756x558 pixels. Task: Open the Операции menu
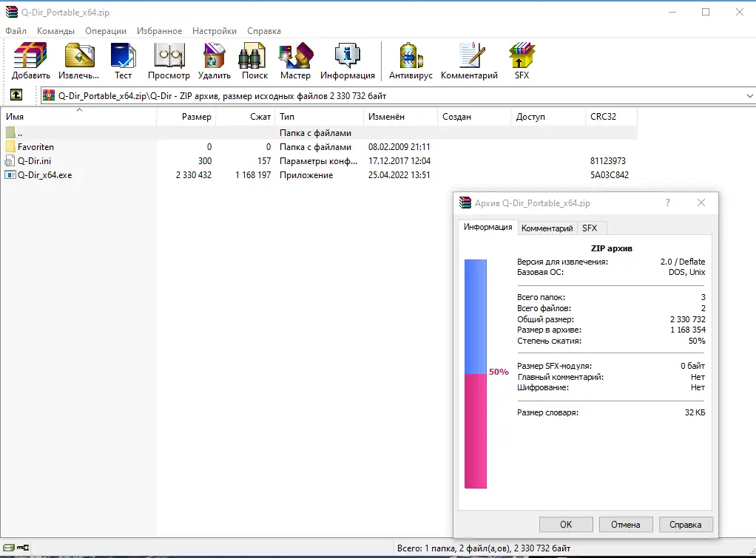[106, 31]
